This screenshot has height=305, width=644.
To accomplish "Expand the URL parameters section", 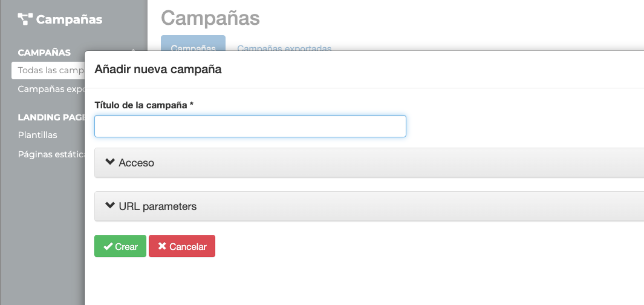I will pyautogui.click(x=369, y=206).
